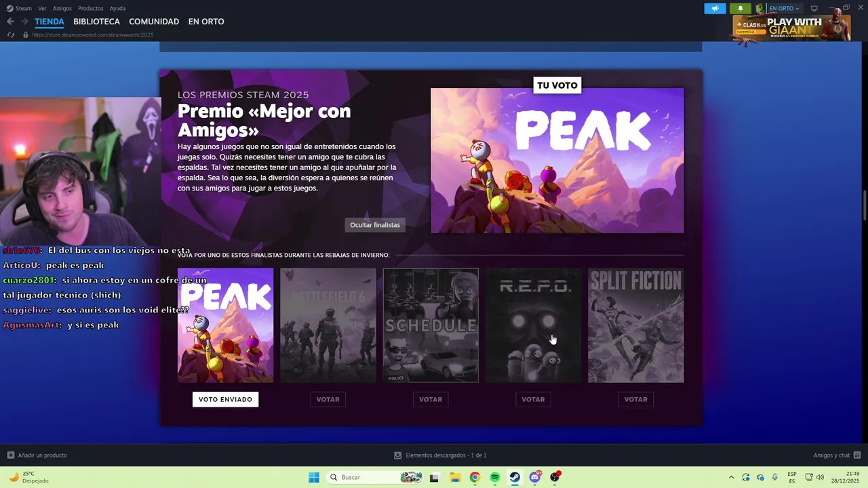
Task: Select the R.E.P.O. finalist thumbnail
Action: [x=533, y=325]
